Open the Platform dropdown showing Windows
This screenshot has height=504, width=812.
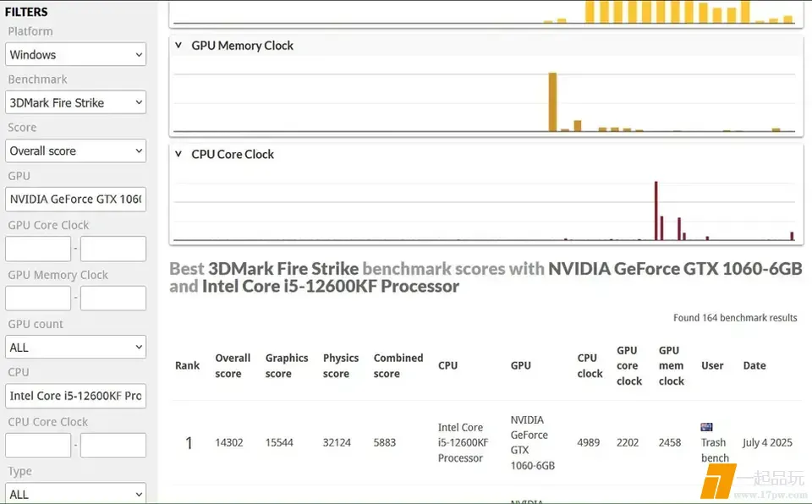click(x=75, y=54)
